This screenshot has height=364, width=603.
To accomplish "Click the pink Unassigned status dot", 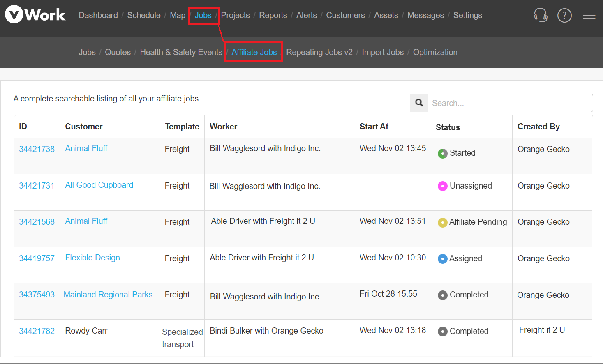I will point(442,186).
